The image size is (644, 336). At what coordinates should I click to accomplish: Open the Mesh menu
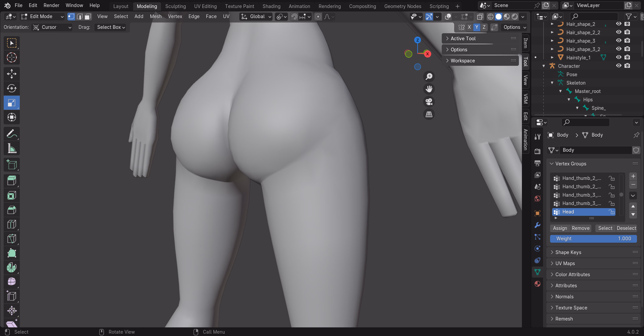(x=156, y=16)
